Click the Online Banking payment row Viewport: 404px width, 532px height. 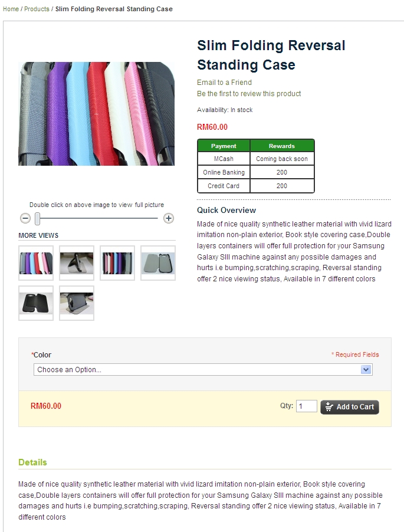pos(224,172)
